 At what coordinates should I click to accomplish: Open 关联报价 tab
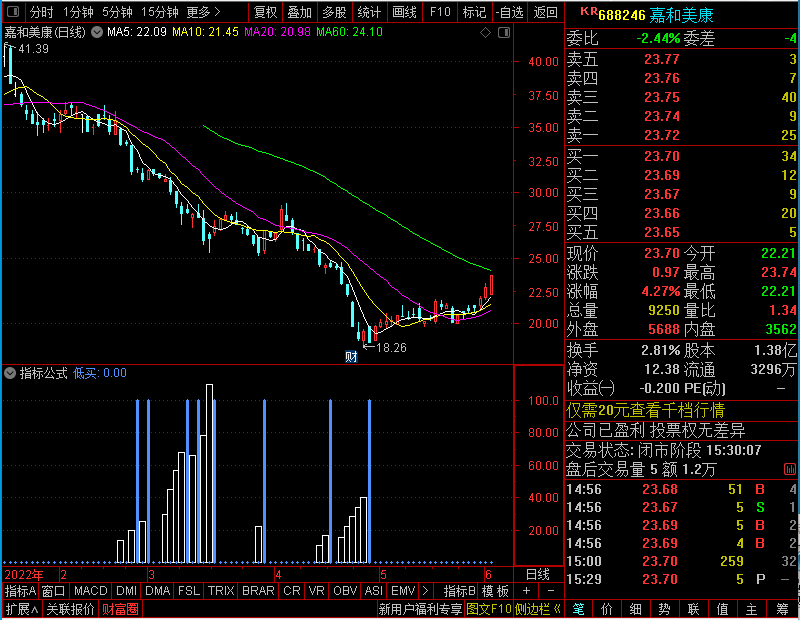click(x=70, y=609)
